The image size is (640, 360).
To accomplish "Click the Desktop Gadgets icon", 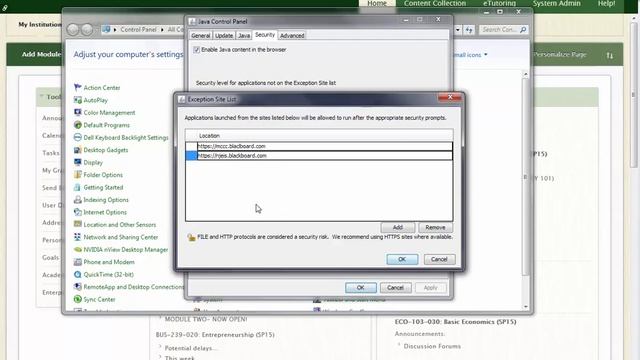I will [x=78, y=150].
